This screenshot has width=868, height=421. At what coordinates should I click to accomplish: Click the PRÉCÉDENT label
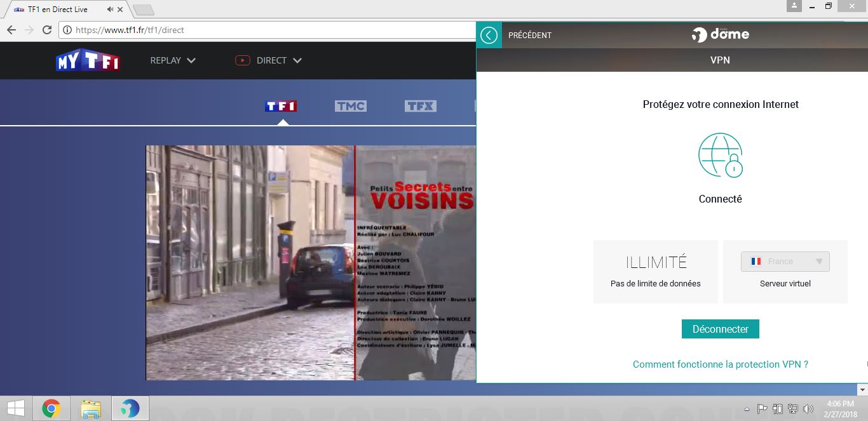(530, 36)
